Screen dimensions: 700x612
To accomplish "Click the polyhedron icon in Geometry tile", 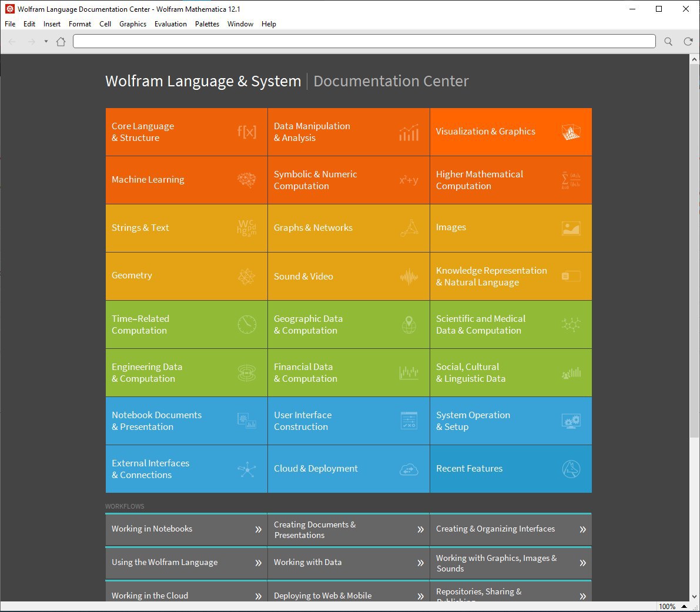I will point(246,277).
